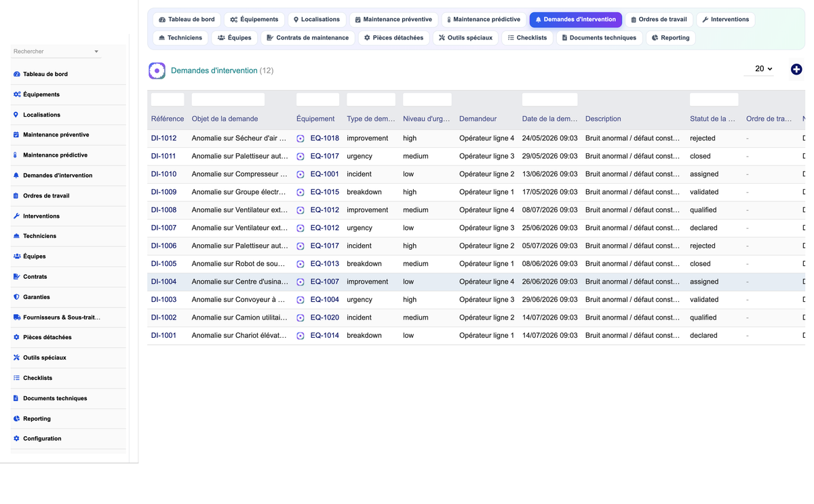
Task: Click the Configuration gear icon in sidebar
Action: (16, 439)
